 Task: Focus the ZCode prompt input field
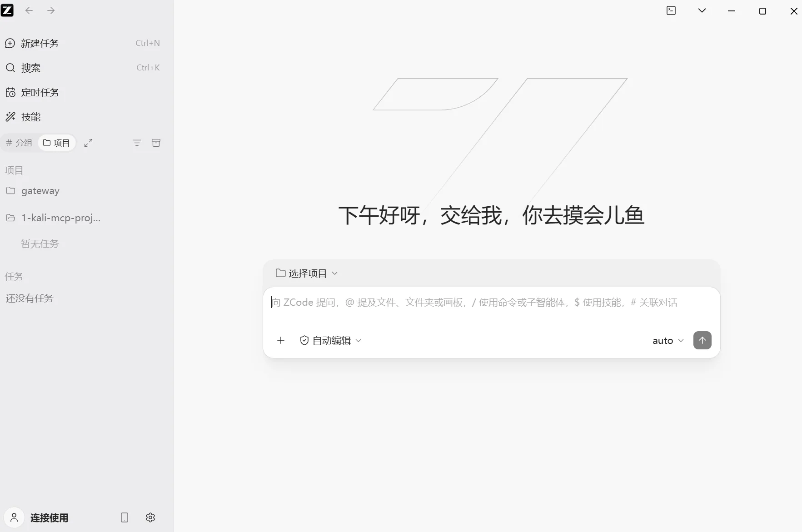pos(492,303)
